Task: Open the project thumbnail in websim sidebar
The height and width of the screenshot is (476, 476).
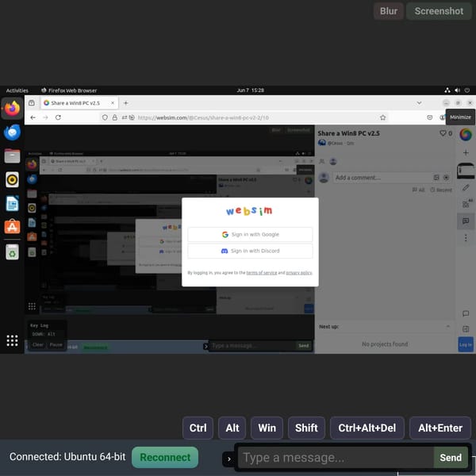Action: 466,171
